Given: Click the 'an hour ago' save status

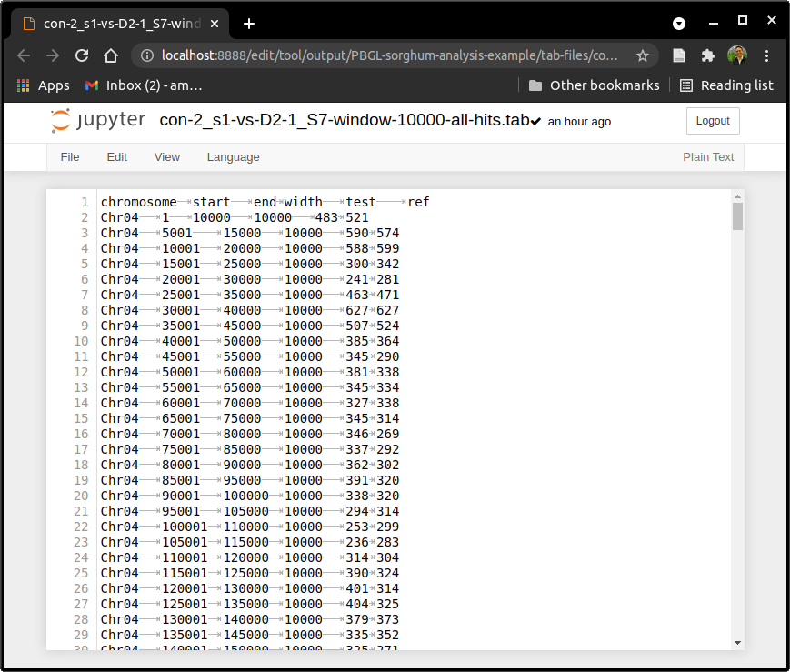Looking at the screenshot, I should [x=579, y=122].
